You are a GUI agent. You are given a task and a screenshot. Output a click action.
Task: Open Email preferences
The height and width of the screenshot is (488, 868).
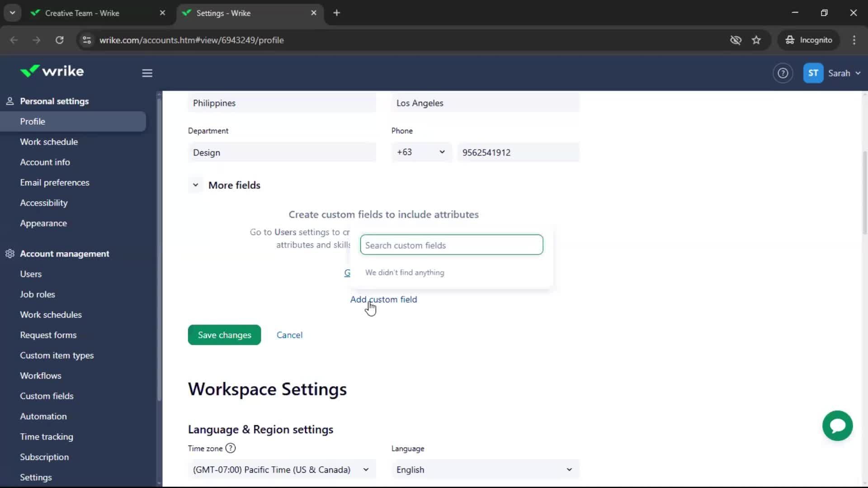(x=55, y=183)
